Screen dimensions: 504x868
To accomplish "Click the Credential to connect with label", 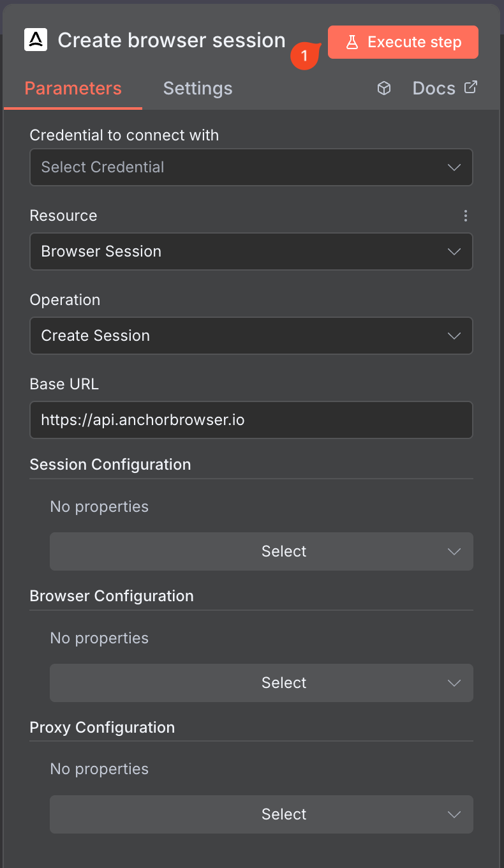I will coord(124,135).
